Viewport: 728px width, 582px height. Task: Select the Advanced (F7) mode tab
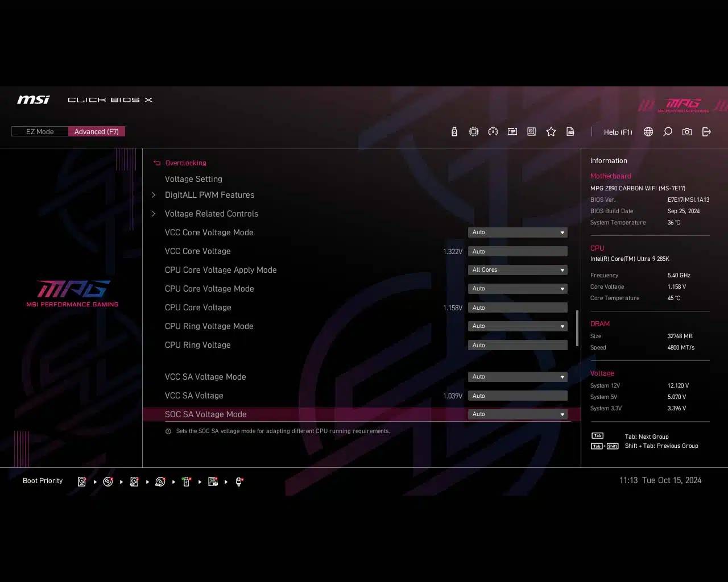97,132
